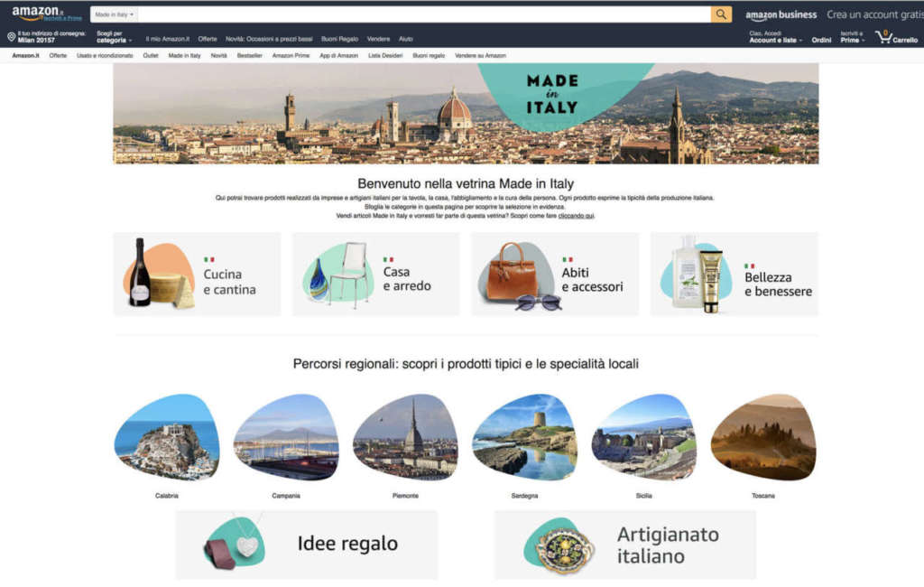The width and height of the screenshot is (924, 587).
Task: Click the tie and heart necklace image
Action: click(235, 544)
